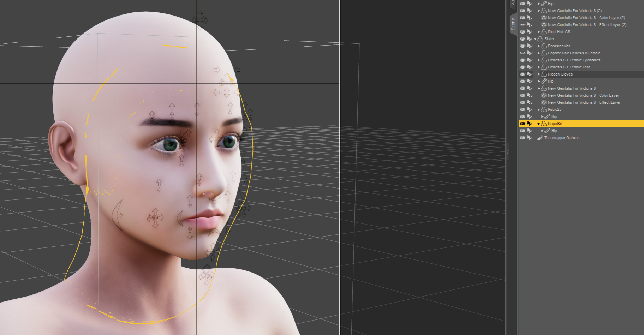Click the shell icon of Effect Layer (2)
Screen dimensions: 644x335
click(x=544, y=25)
